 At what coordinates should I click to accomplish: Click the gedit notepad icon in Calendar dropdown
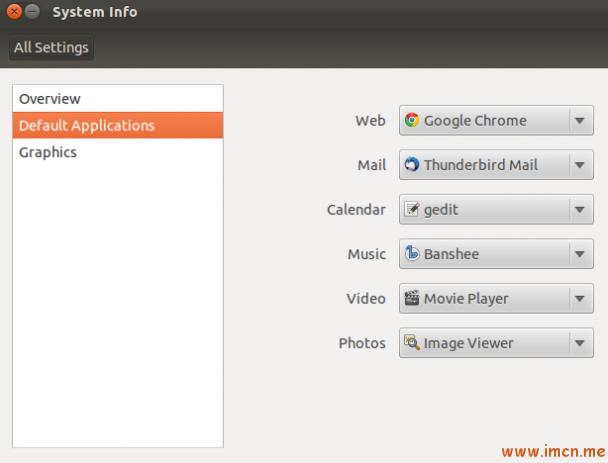coord(411,209)
